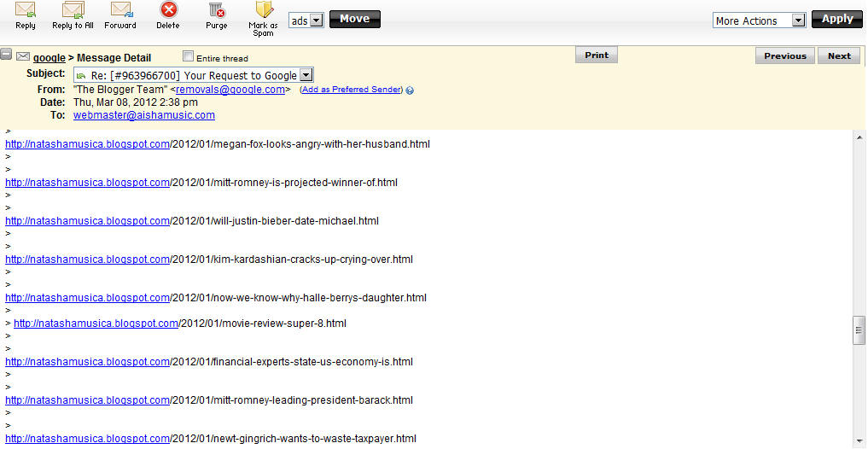Click webmaster@aishamusic.com recipient link
This screenshot has height=449, width=868.
(144, 115)
